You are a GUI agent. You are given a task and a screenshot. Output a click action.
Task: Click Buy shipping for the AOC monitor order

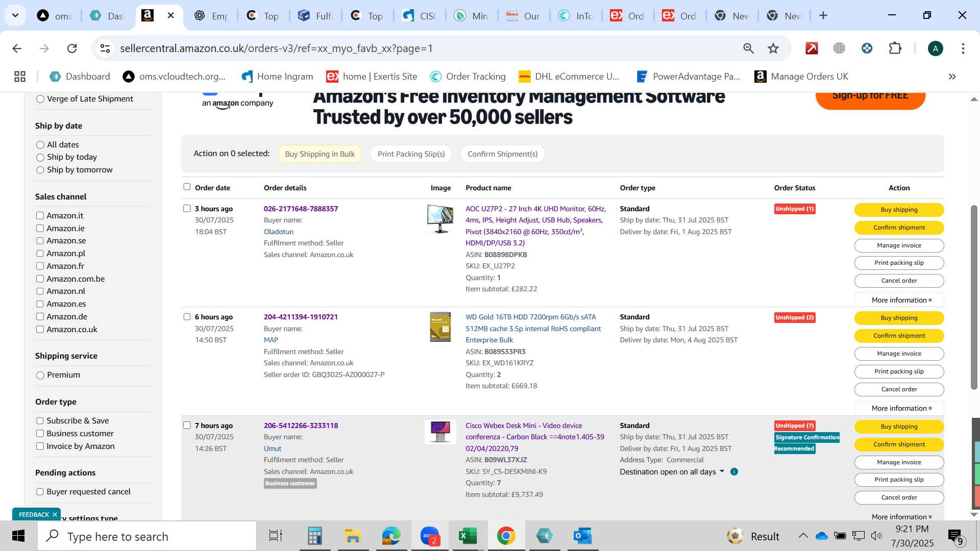pyautogui.click(x=899, y=210)
